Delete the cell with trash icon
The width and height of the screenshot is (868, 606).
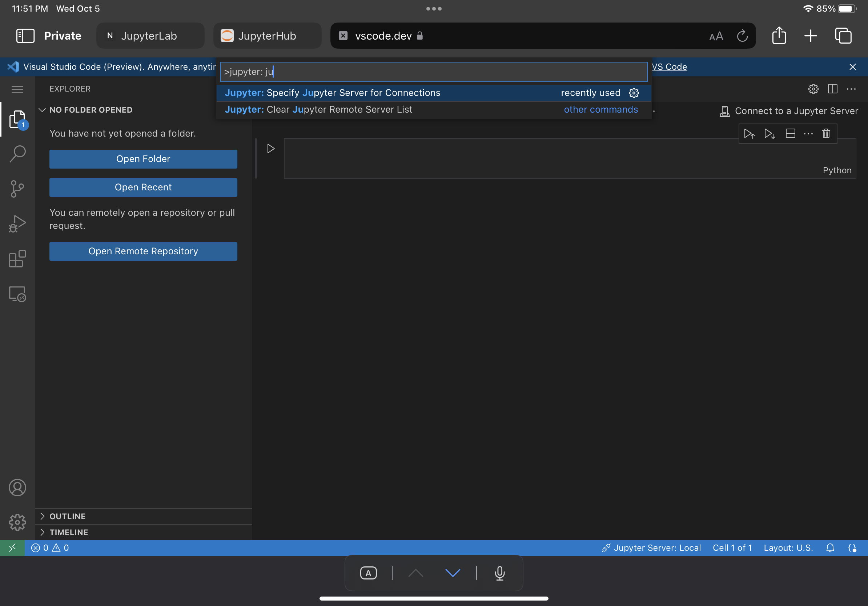tap(826, 133)
